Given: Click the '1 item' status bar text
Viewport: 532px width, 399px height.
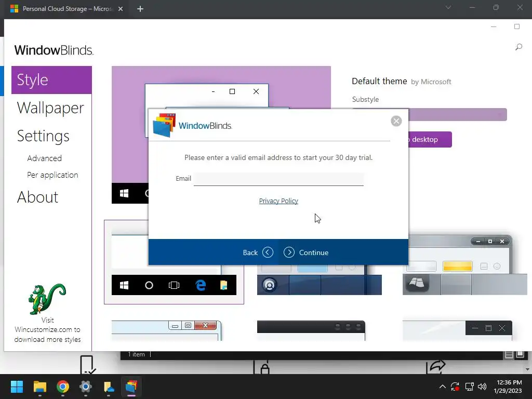Looking at the screenshot, I should [x=137, y=354].
